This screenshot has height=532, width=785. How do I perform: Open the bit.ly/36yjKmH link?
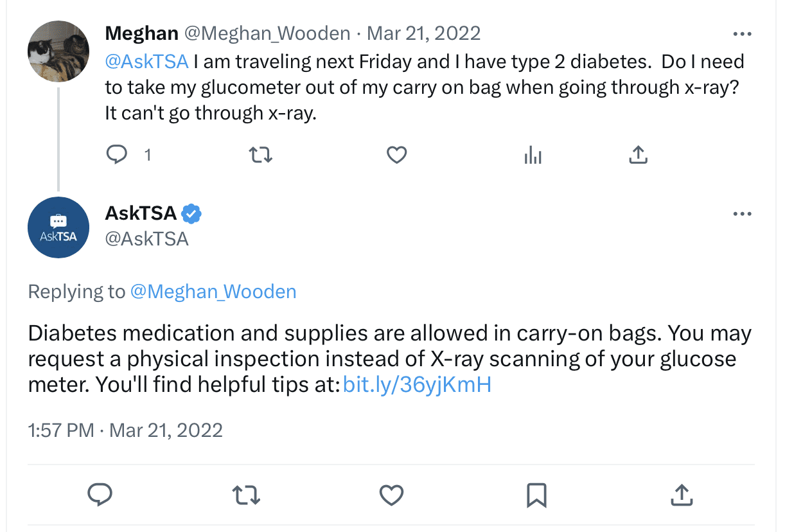tap(416, 384)
